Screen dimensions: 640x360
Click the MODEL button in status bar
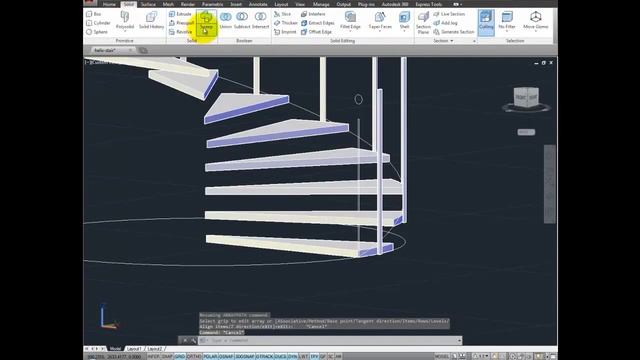pos(442,357)
